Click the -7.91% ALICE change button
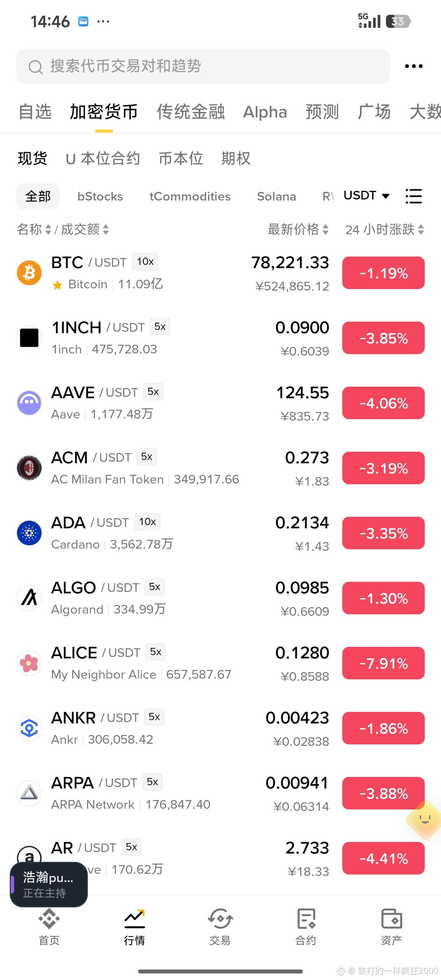Screen dimensions: 441x980 (383, 663)
